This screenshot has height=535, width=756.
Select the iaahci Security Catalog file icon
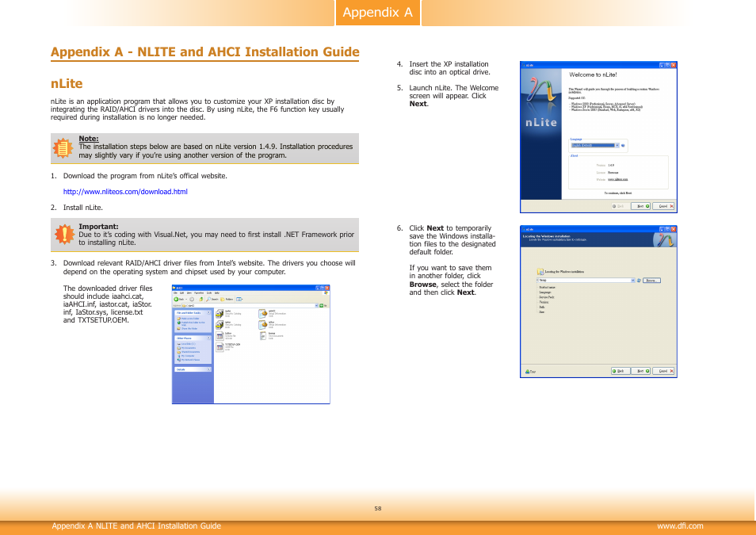tap(220, 314)
